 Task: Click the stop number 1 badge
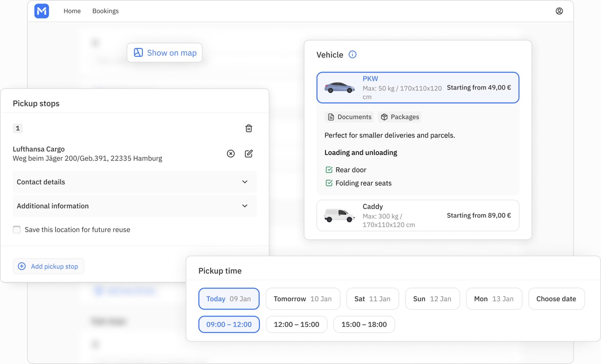tap(18, 128)
